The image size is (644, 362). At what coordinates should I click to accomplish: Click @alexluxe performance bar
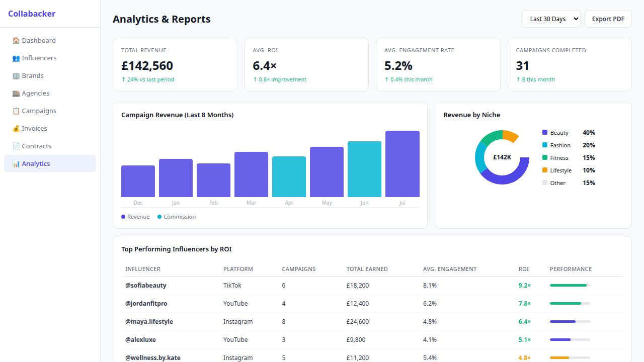[570, 340]
